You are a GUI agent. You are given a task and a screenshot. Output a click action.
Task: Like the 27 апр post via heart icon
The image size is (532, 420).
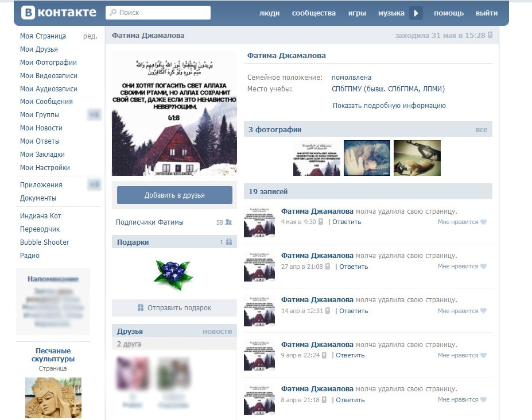tap(483, 266)
